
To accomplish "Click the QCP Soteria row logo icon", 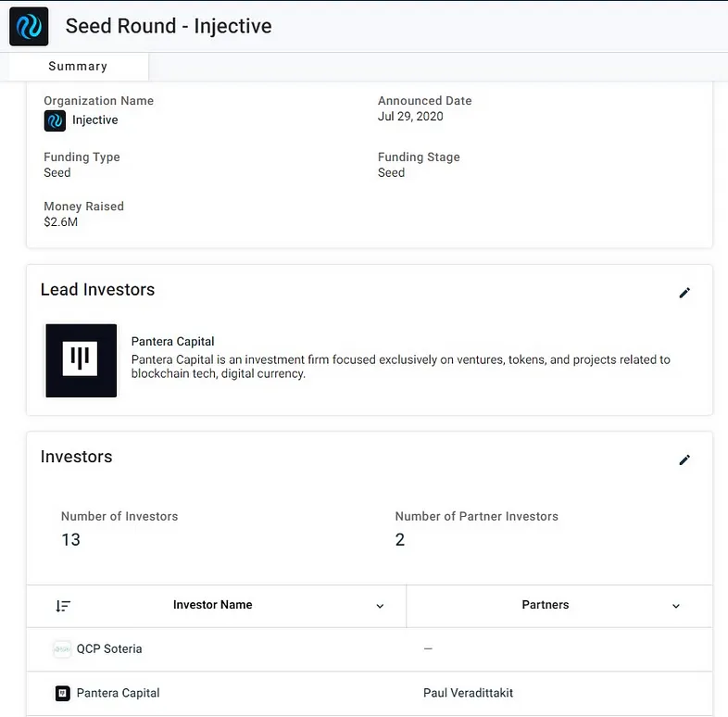I will point(62,649).
